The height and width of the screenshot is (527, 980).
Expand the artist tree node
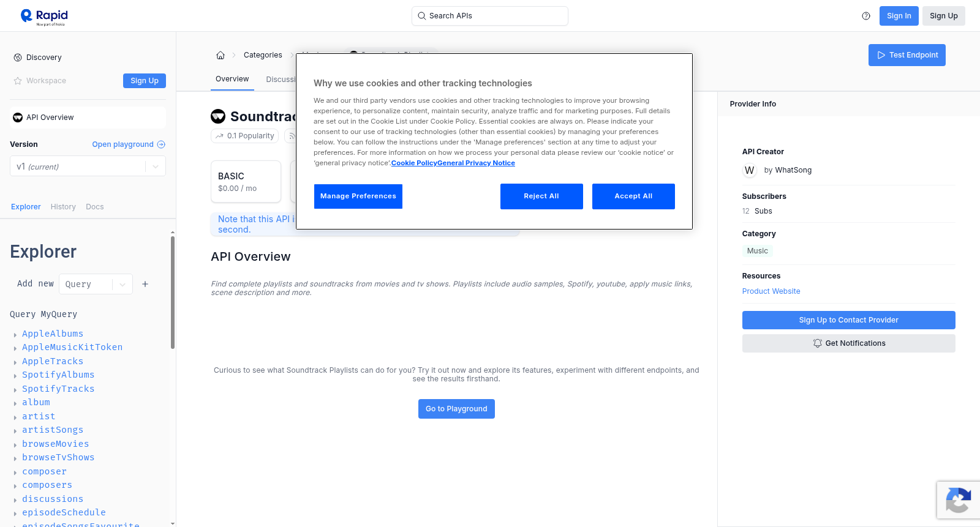click(x=15, y=417)
